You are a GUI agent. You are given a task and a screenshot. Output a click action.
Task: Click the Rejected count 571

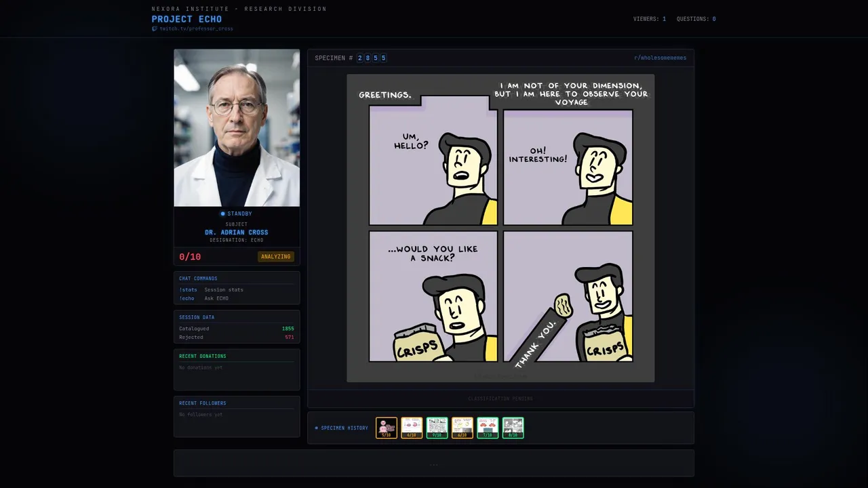(290, 338)
